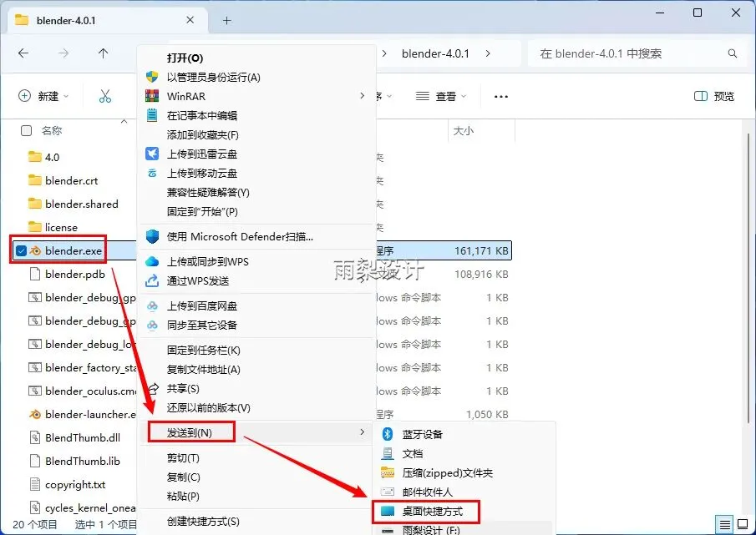Open a new tab with plus button
Image resolution: width=756 pixels, height=535 pixels.
(x=226, y=21)
